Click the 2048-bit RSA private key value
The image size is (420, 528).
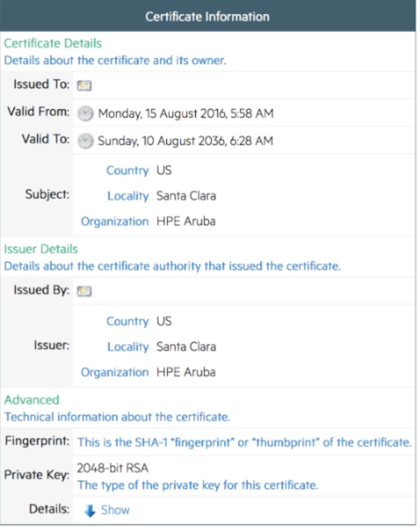(x=112, y=468)
